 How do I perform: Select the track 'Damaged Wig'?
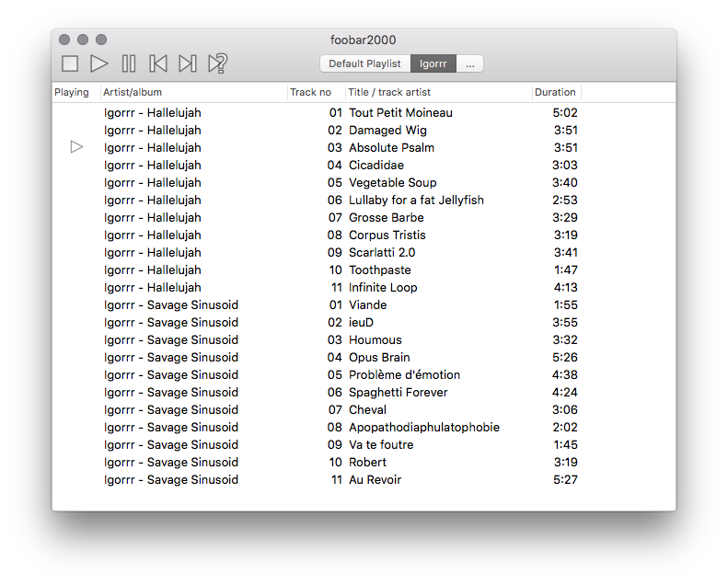pos(387,131)
